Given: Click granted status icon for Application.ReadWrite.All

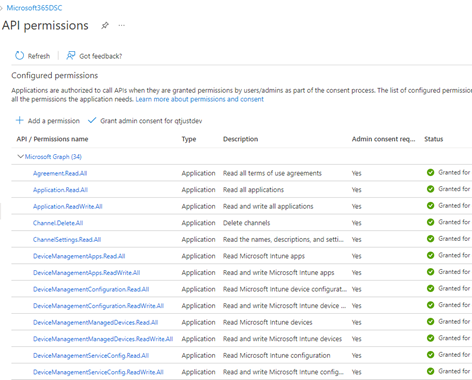Looking at the screenshot, I should [x=430, y=206].
